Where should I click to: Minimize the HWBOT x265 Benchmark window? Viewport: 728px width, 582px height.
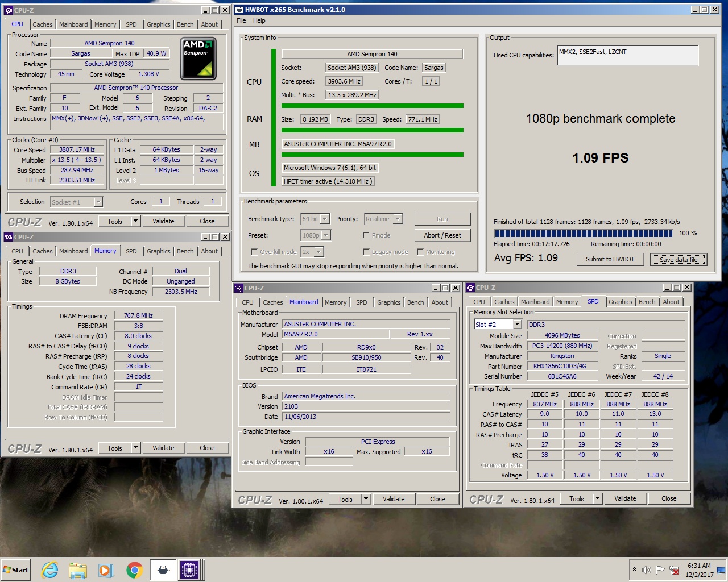694,10
